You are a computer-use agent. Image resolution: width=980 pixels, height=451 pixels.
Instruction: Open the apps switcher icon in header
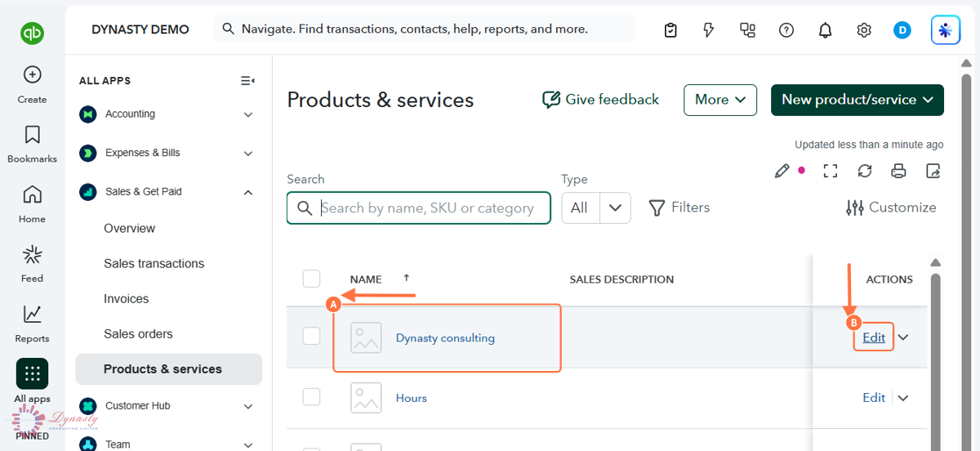coord(747,30)
